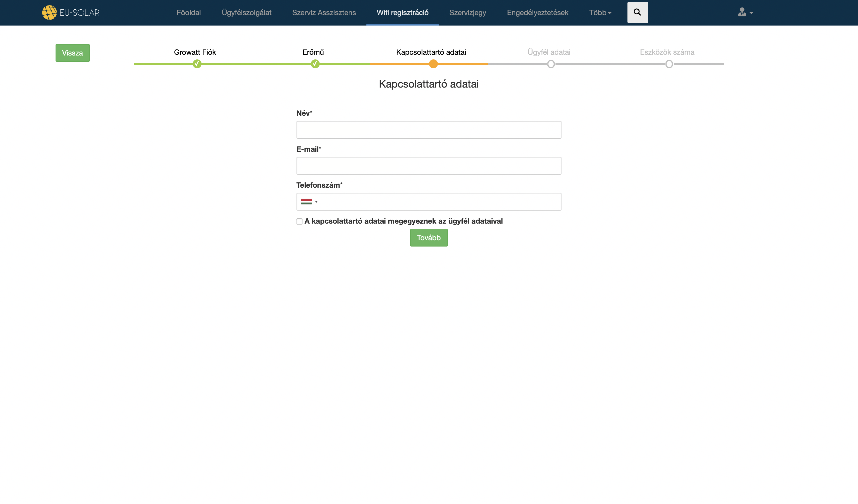Open the Ügyfélszolgálat menu item
Viewport: 858px width, 504px height.
(246, 13)
